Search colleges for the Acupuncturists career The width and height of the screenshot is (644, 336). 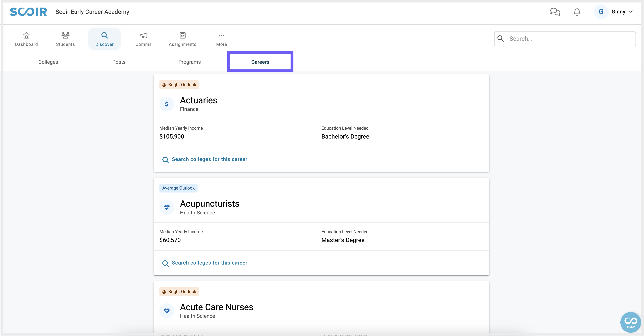[x=209, y=263]
